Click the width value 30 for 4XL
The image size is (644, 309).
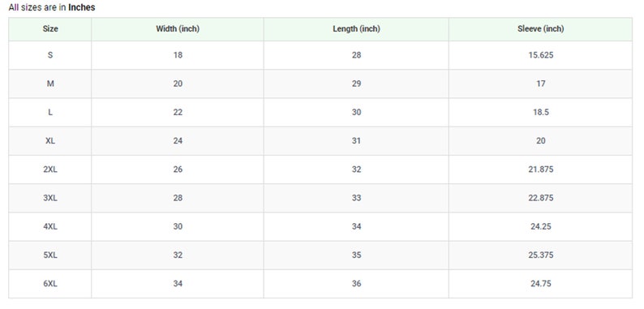[178, 226]
